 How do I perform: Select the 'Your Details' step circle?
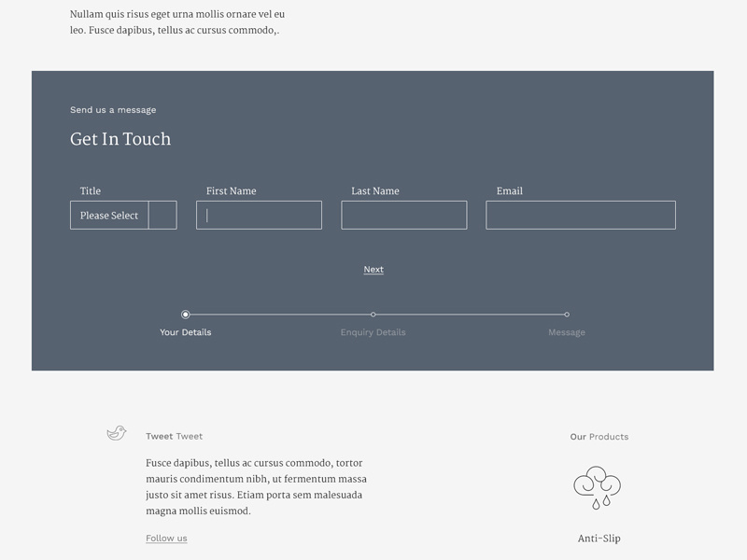(186, 315)
